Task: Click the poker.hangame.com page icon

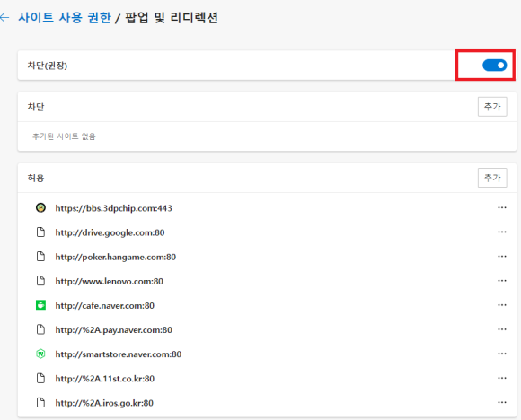Action: [x=40, y=257]
